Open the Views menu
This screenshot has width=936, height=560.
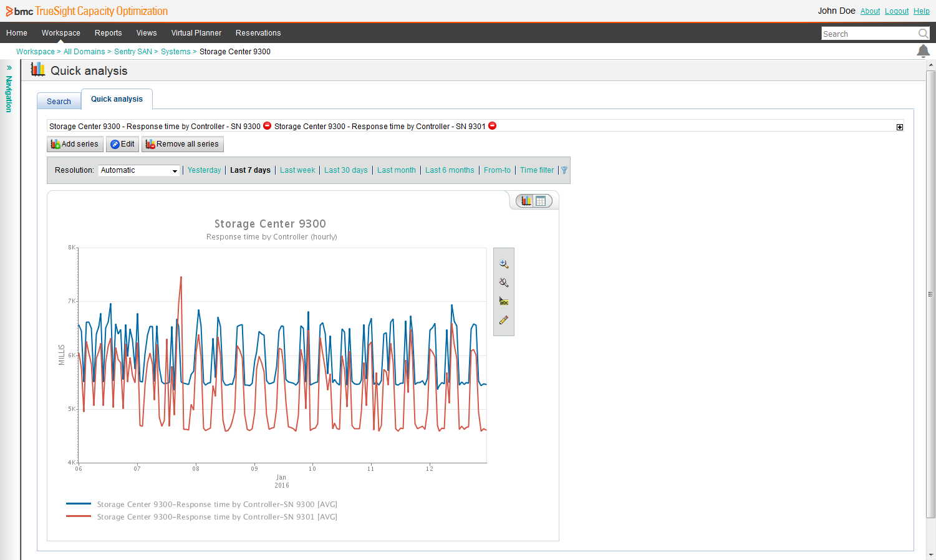[x=147, y=33]
